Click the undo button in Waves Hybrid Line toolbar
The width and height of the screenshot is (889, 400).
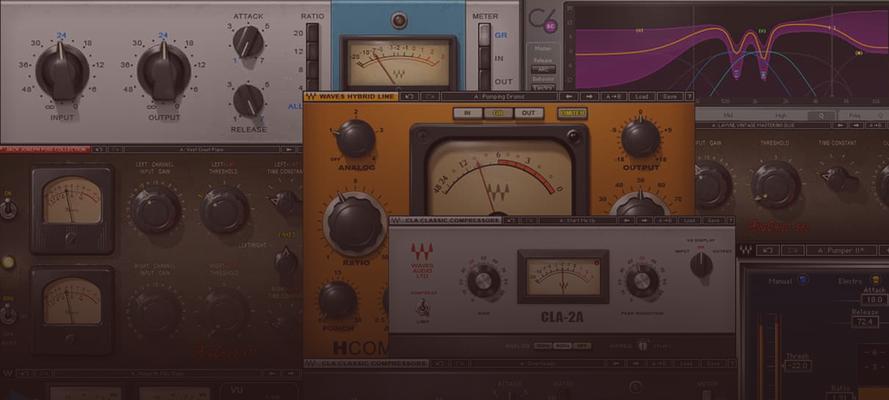point(410,97)
